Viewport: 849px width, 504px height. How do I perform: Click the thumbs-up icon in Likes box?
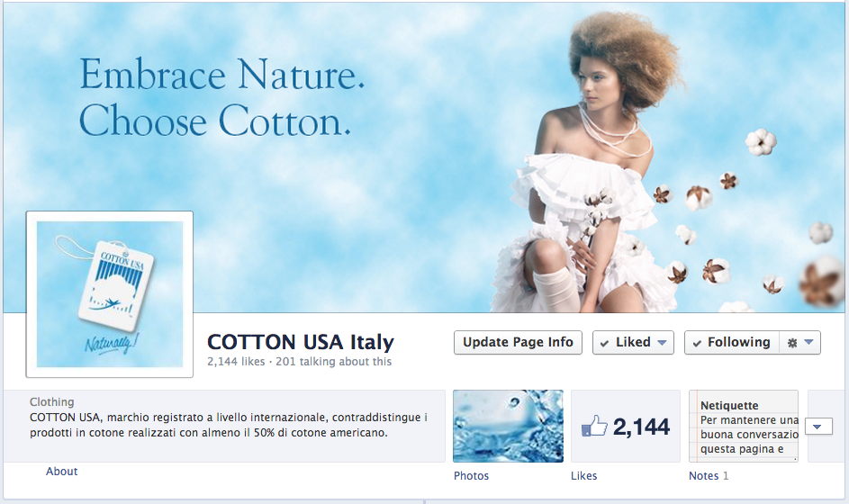tap(594, 426)
